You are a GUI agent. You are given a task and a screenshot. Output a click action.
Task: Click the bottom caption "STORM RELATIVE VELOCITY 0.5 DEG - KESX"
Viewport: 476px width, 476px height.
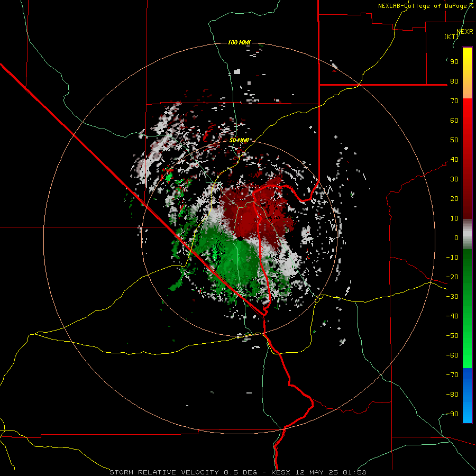[x=200, y=472]
